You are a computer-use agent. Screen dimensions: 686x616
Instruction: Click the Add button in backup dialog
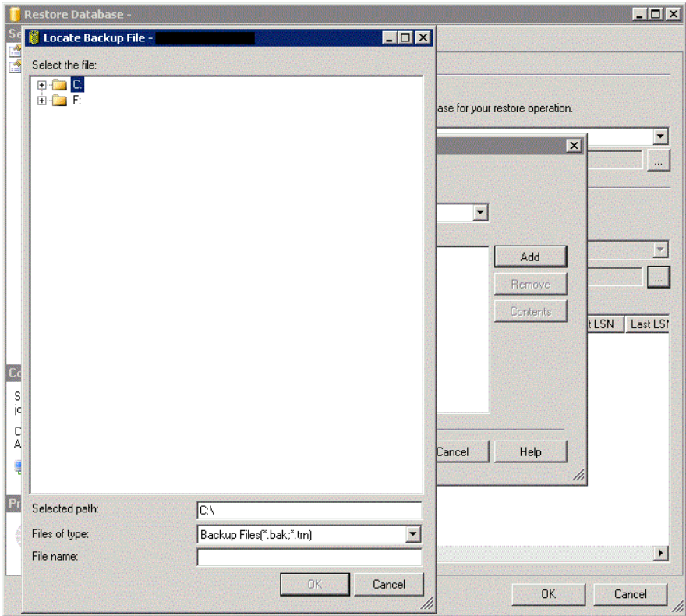530,257
